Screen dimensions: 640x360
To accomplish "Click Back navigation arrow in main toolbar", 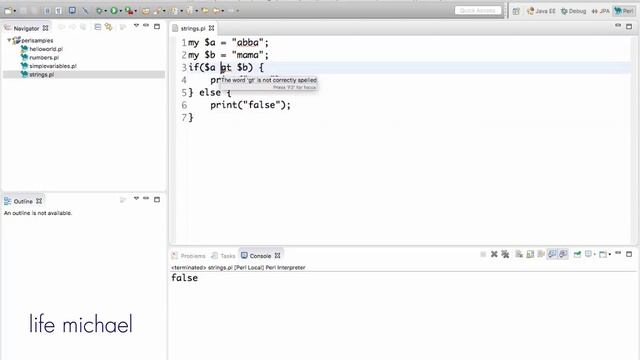I will pyautogui.click(x=216, y=11).
